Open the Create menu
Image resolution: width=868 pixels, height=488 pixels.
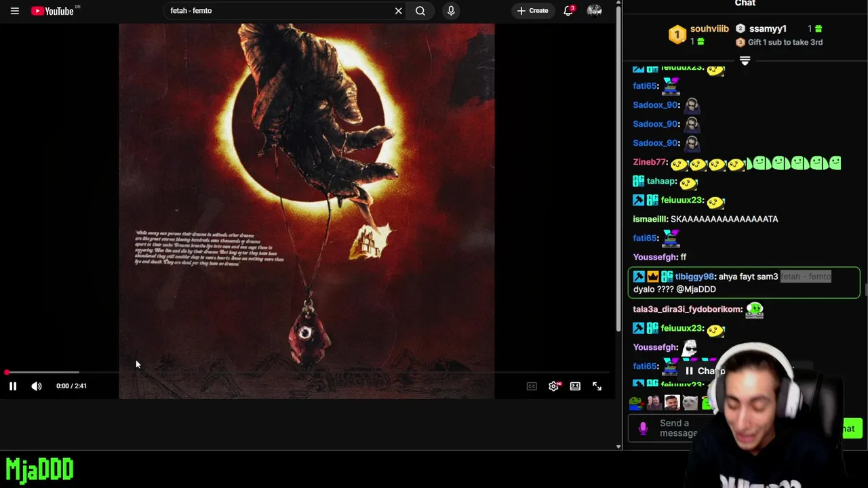(533, 11)
